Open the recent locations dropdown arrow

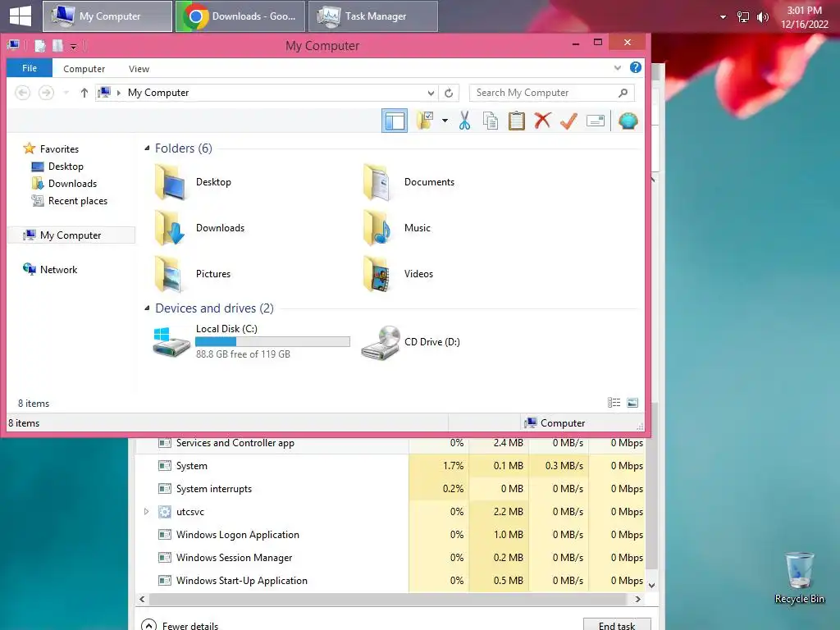pos(66,93)
